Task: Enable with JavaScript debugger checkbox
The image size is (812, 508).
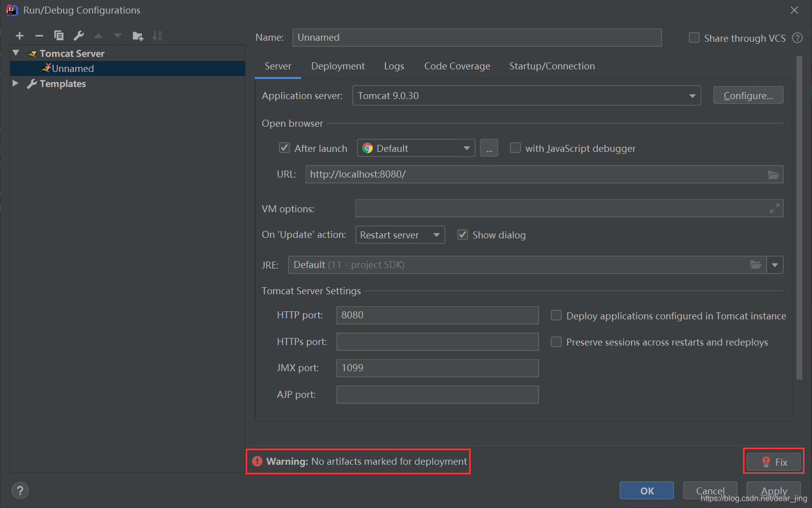Action: pyautogui.click(x=515, y=148)
